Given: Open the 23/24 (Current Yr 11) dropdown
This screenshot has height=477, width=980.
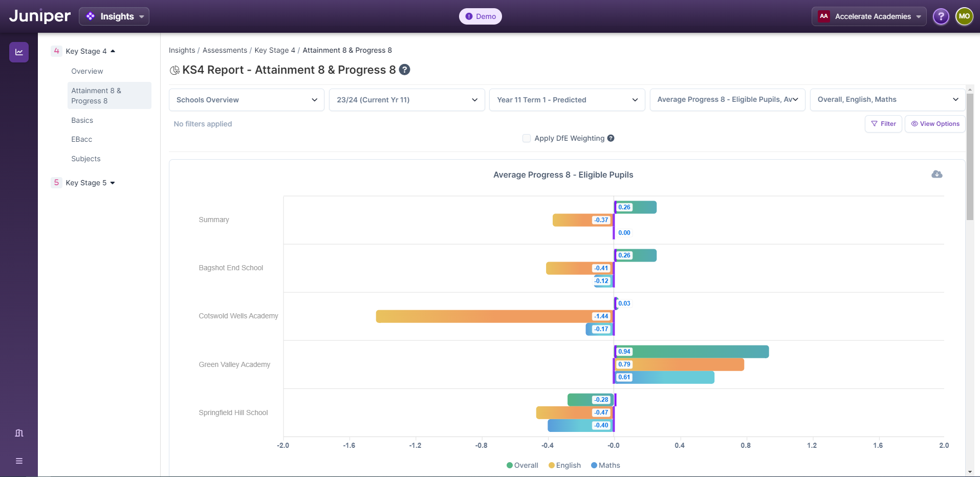Looking at the screenshot, I should click(406, 100).
